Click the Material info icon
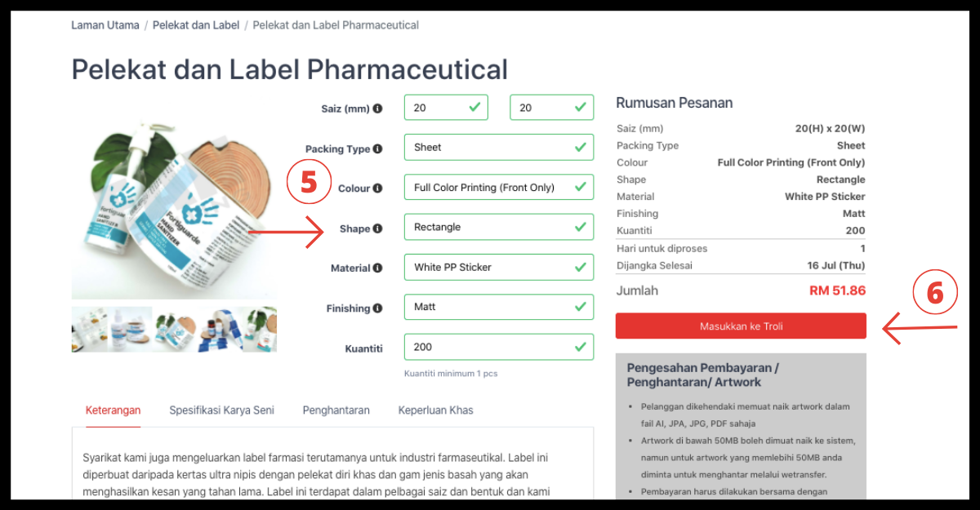 point(377,268)
